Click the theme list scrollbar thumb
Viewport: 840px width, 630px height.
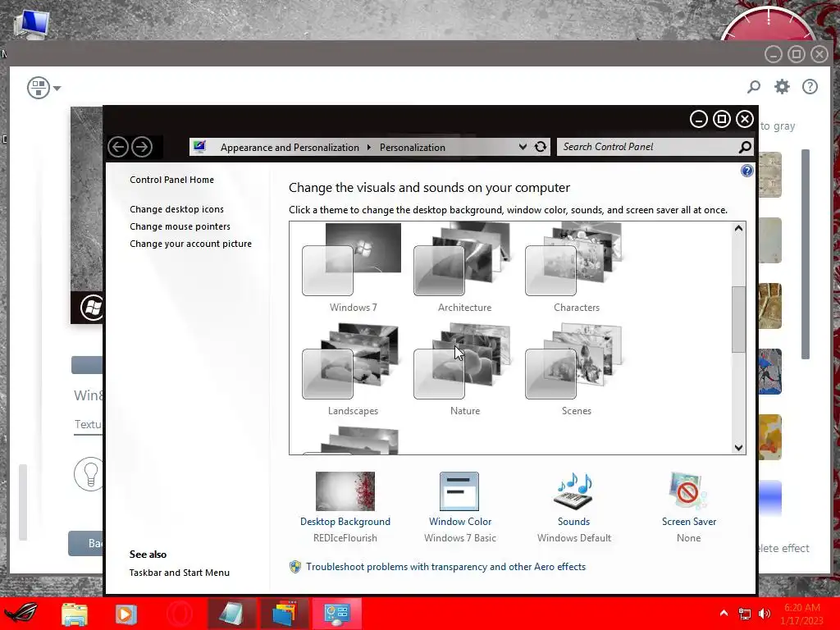(x=739, y=320)
